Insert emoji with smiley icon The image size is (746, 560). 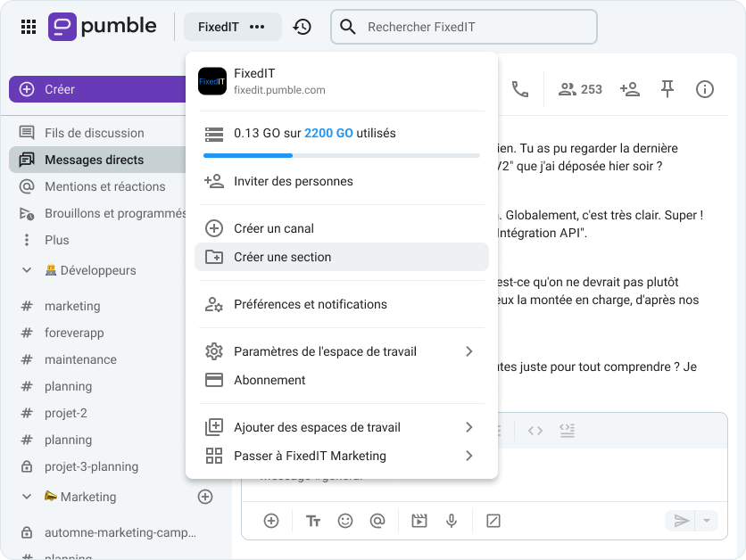coord(345,521)
